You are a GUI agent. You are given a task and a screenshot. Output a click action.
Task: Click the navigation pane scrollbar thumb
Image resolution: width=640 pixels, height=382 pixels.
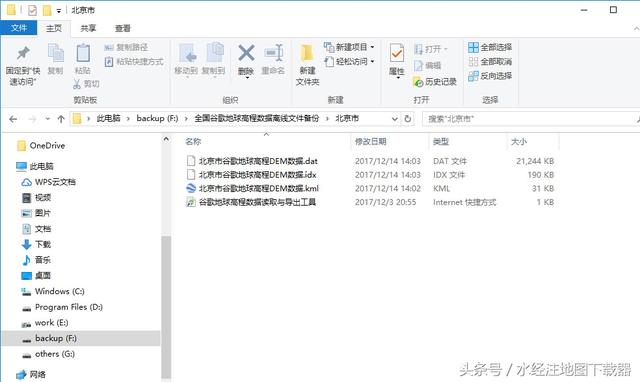pos(166,307)
